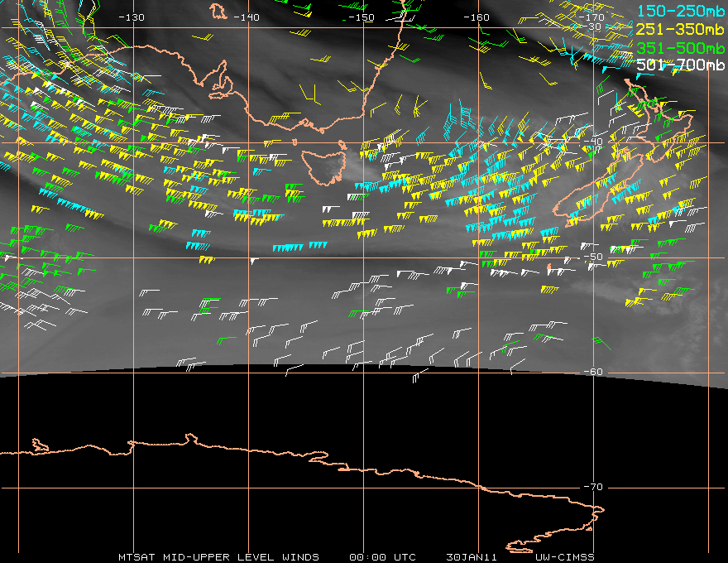Click the -60 latitude label

[592, 372]
